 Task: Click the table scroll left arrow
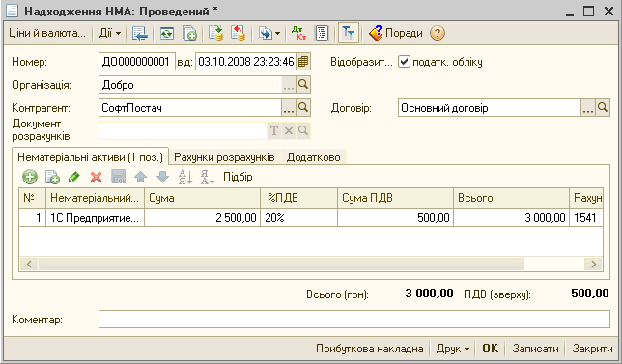pyautogui.click(x=29, y=265)
